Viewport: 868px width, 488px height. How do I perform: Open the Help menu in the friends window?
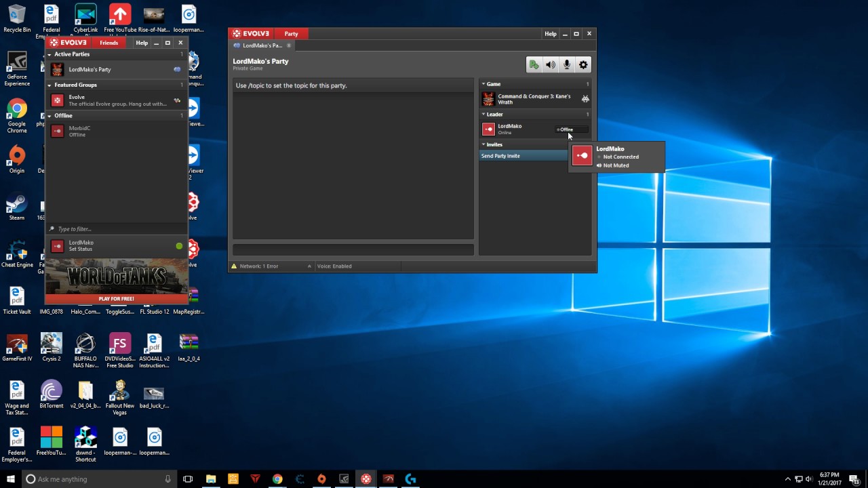click(x=142, y=43)
